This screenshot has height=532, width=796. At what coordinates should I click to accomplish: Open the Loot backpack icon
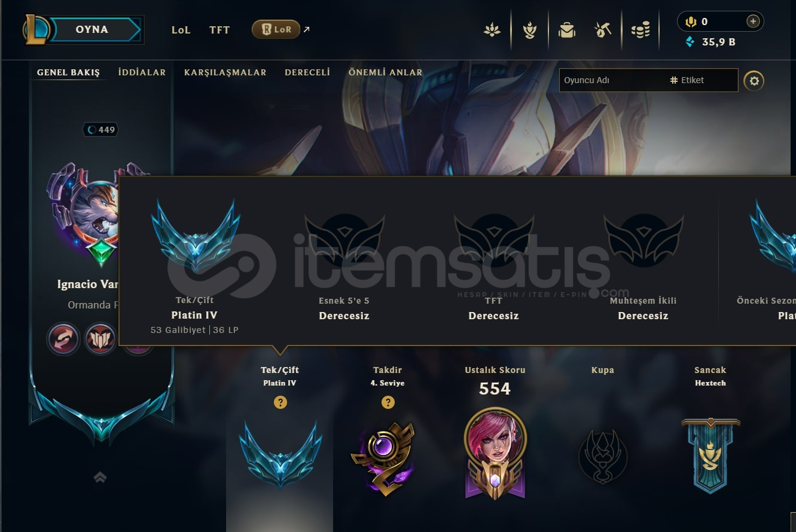566,29
